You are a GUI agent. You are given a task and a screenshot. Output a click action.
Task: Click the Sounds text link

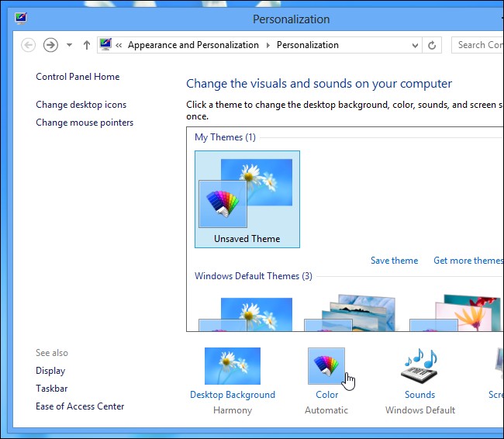pyautogui.click(x=419, y=395)
